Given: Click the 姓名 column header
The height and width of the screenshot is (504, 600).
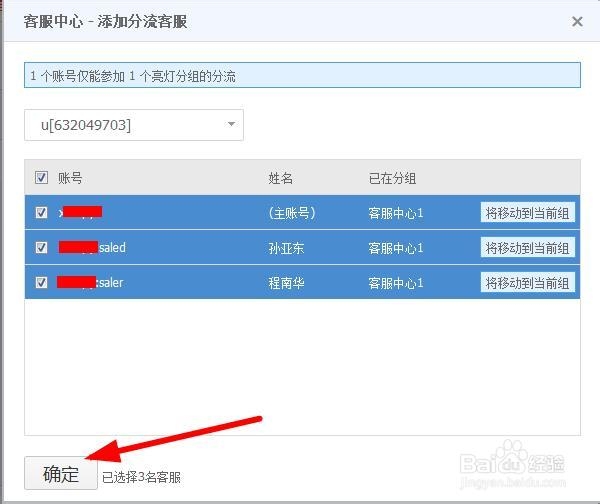Looking at the screenshot, I should (280, 178).
